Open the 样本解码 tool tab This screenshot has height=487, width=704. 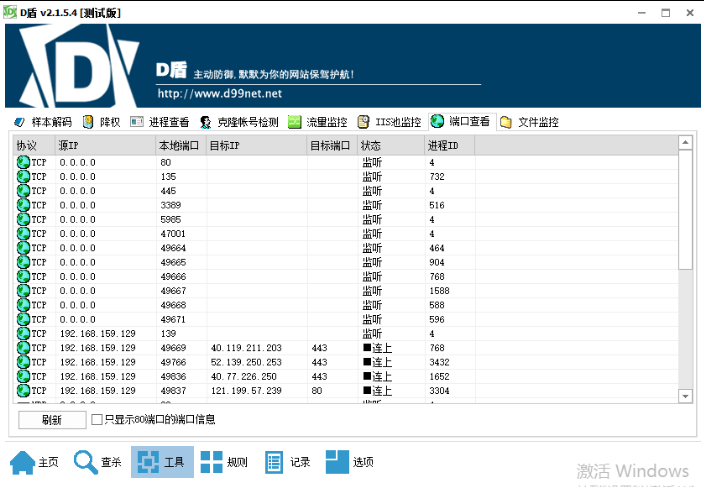(43, 122)
